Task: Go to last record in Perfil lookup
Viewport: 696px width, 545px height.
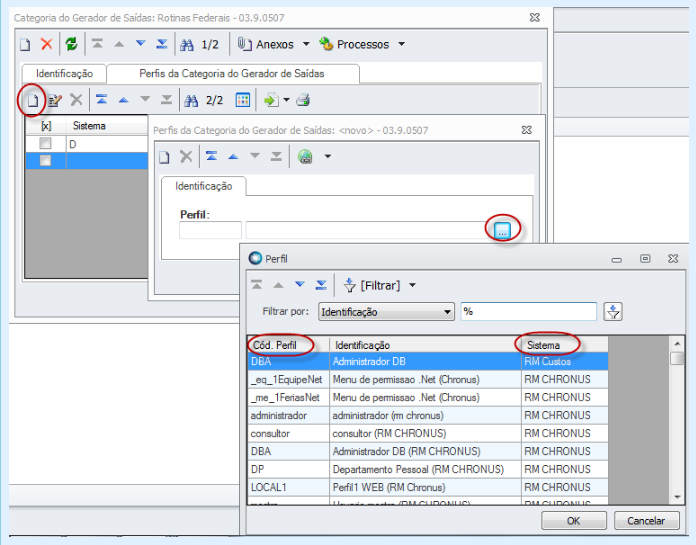Action: click(x=321, y=285)
